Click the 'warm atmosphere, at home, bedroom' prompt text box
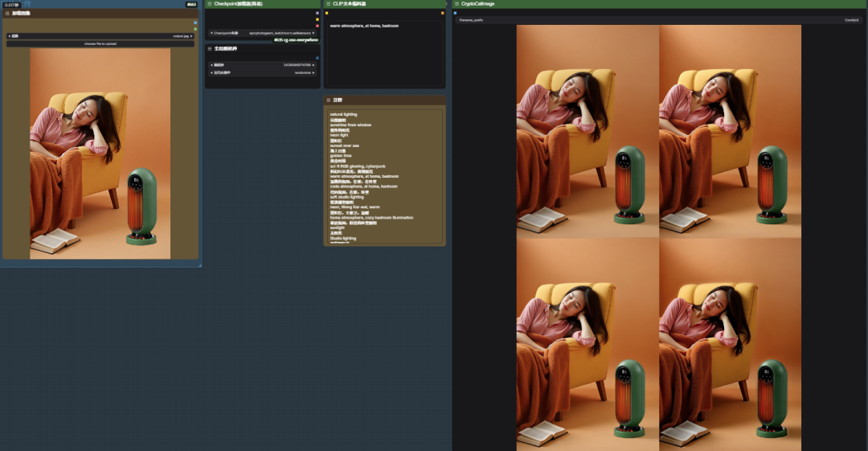 pyautogui.click(x=384, y=53)
